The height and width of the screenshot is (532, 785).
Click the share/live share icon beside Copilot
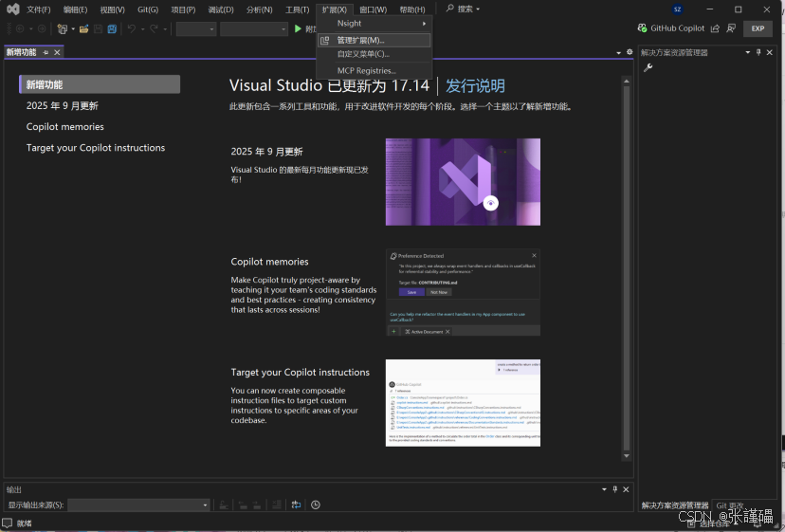[716, 28]
